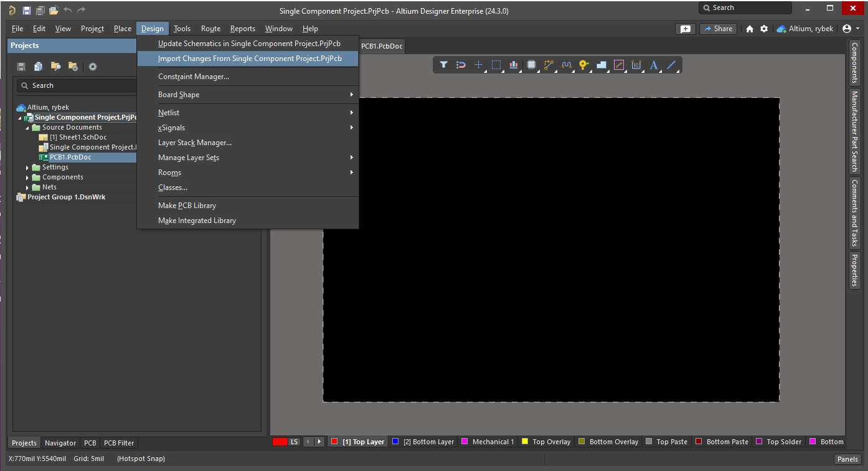
Task: Open the Route menu
Action: pos(210,29)
